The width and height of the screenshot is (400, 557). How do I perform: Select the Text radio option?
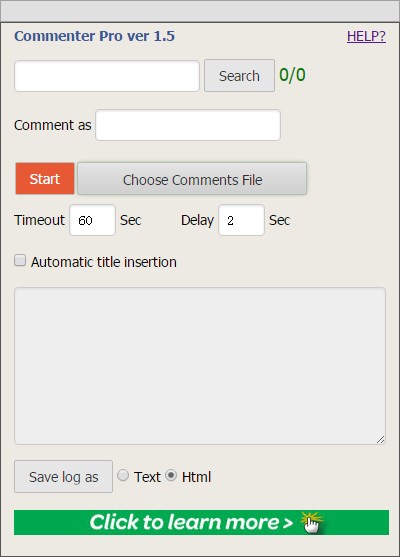pyautogui.click(x=123, y=475)
